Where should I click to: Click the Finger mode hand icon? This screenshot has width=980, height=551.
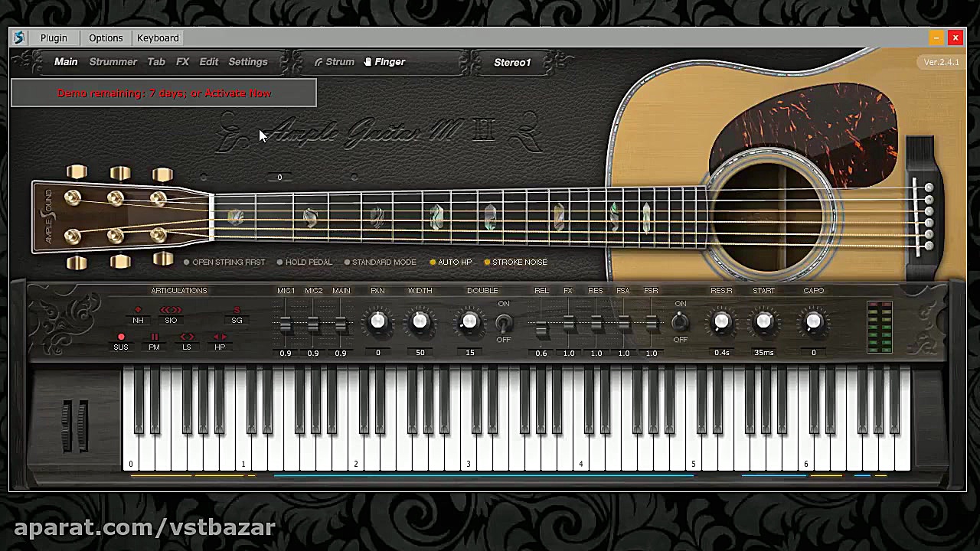(x=367, y=62)
